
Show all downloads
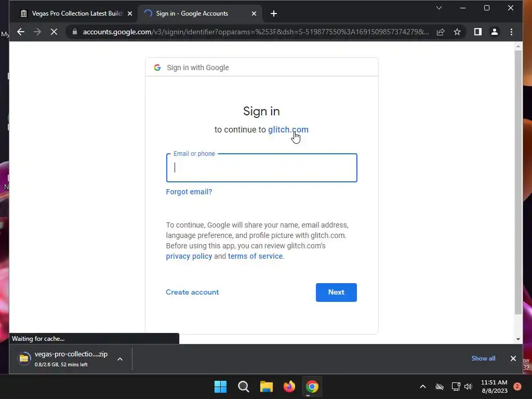click(x=483, y=358)
